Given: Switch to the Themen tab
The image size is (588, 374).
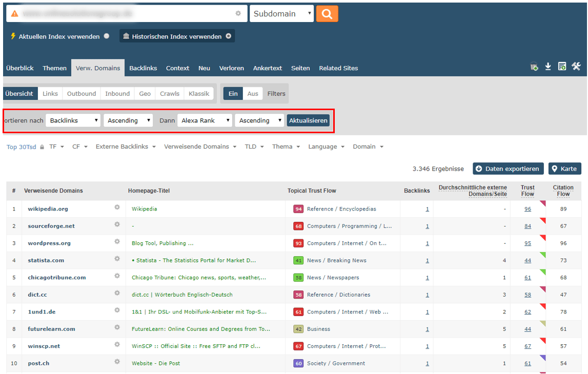Looking at the screenshot, I should [55, 68].
